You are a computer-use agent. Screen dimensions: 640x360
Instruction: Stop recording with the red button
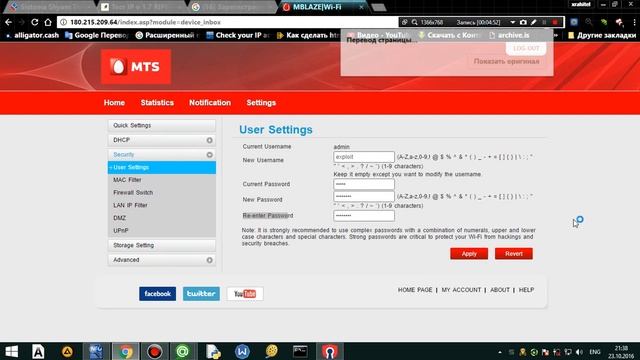pyautogui.click(x=555, y=22)
